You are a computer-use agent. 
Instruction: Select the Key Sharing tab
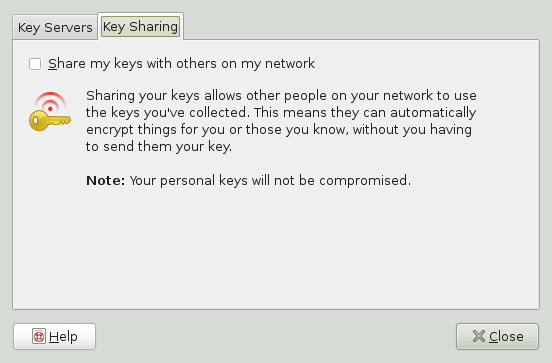(x=140, y=26)
